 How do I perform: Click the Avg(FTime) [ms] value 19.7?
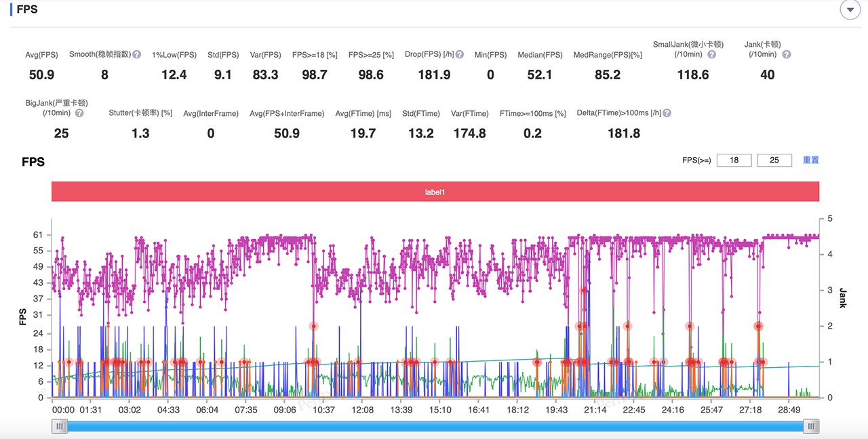point(363,133)
